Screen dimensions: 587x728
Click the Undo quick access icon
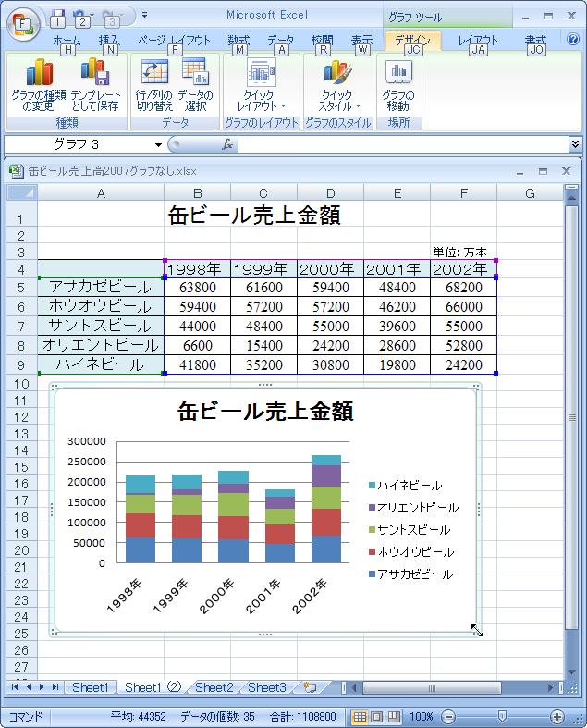pyautogui.click(x=81, y=18)
